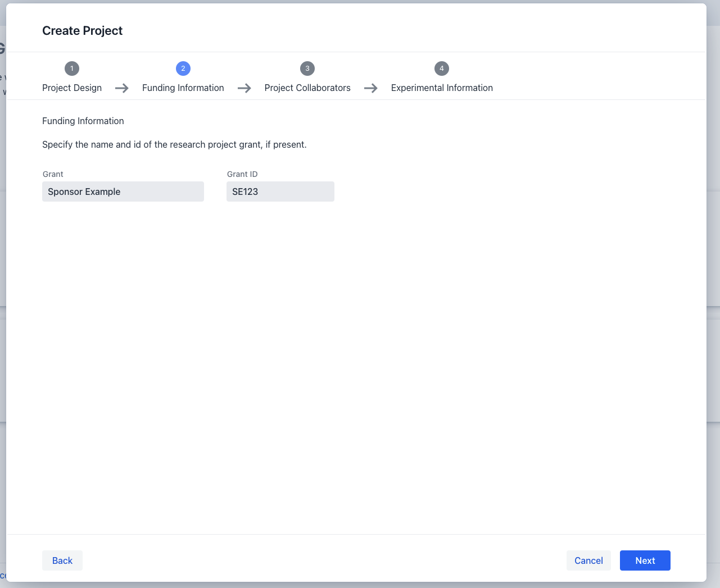Click arrow before Experimental Information step
Viewport: 720px width, 588px height.
(371, 88)
